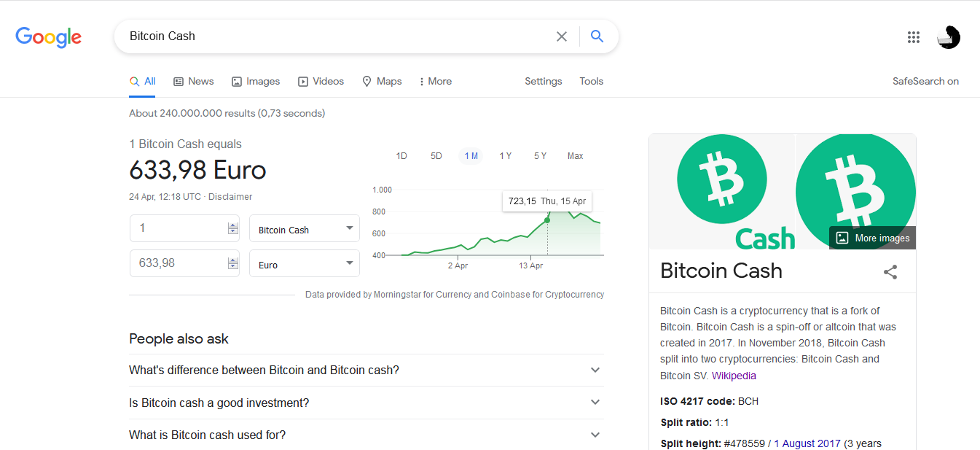Open More images on Bitcoin Cash panel
This screenshot has height=450, width=980.
872,238
